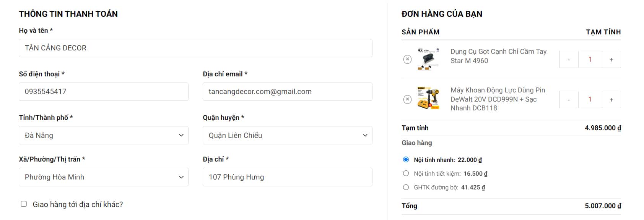Focus the Số điện thoại field
Image resolution: width=644 pixels, height=220 pixels.
tap(103, 92)
